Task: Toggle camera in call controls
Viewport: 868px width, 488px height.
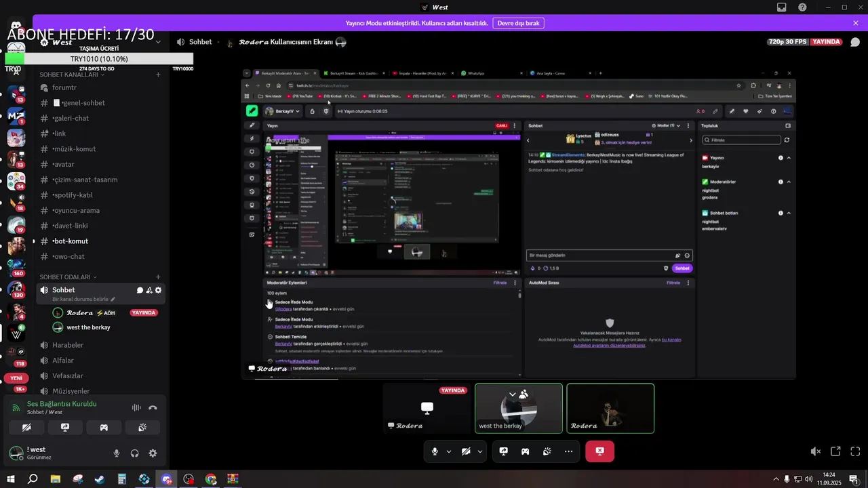Action: point(466,451)
